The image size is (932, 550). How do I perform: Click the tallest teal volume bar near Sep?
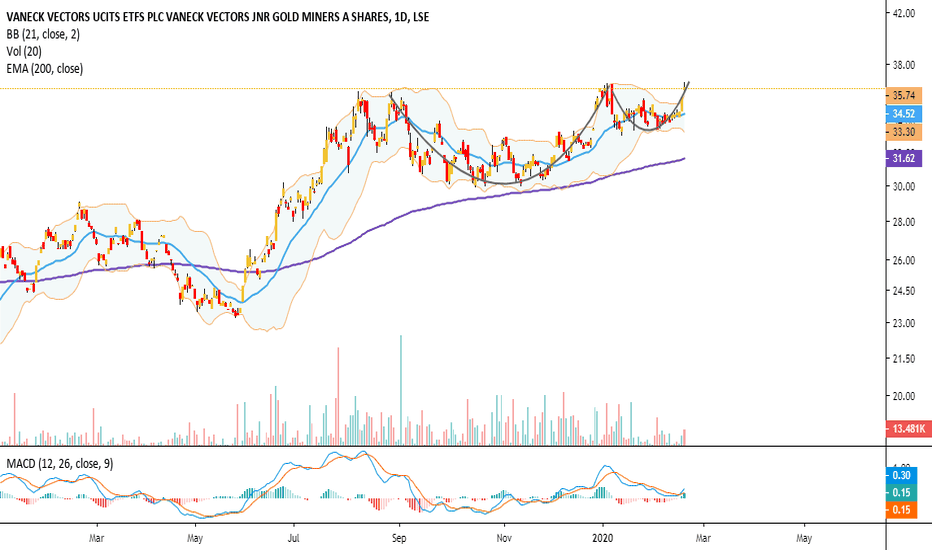coord(401,390)
